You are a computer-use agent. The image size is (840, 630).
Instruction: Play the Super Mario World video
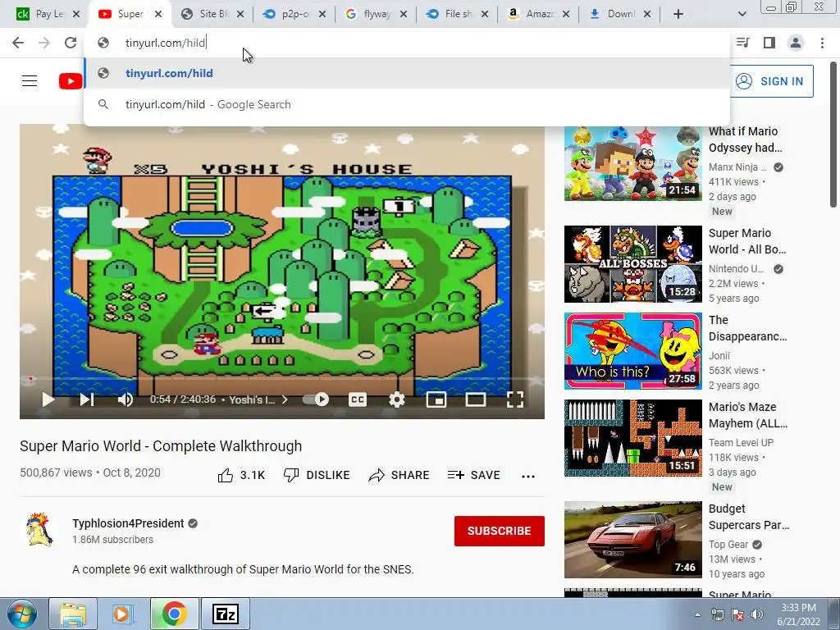pos(48,399)
